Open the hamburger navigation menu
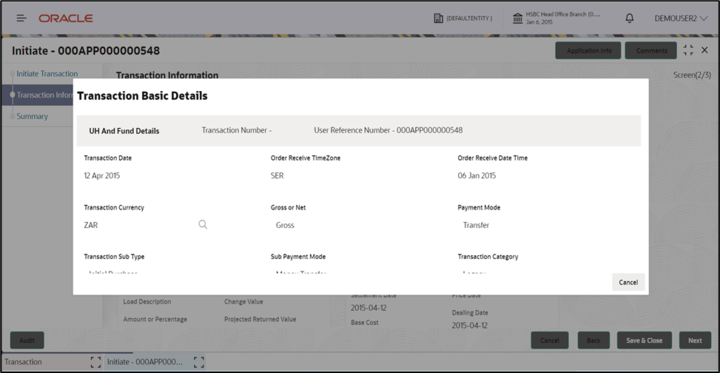Image resolution: width=720 pixels, height=373 pixels. [22, 18]
